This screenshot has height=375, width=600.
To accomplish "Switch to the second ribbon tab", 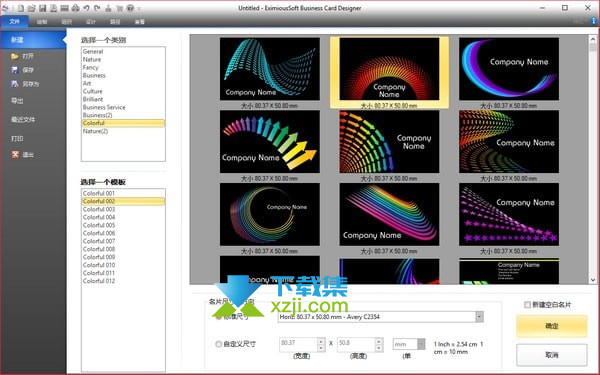I will coord(42,21).
